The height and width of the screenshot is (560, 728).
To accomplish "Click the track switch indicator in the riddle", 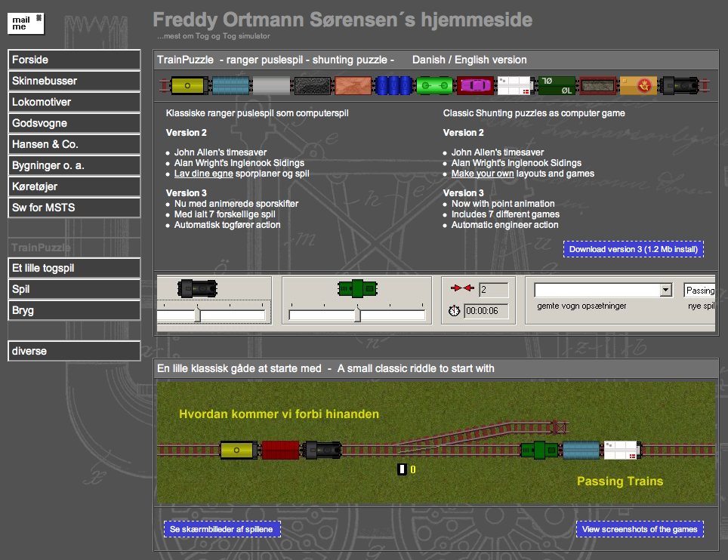I will coord(403,469).
